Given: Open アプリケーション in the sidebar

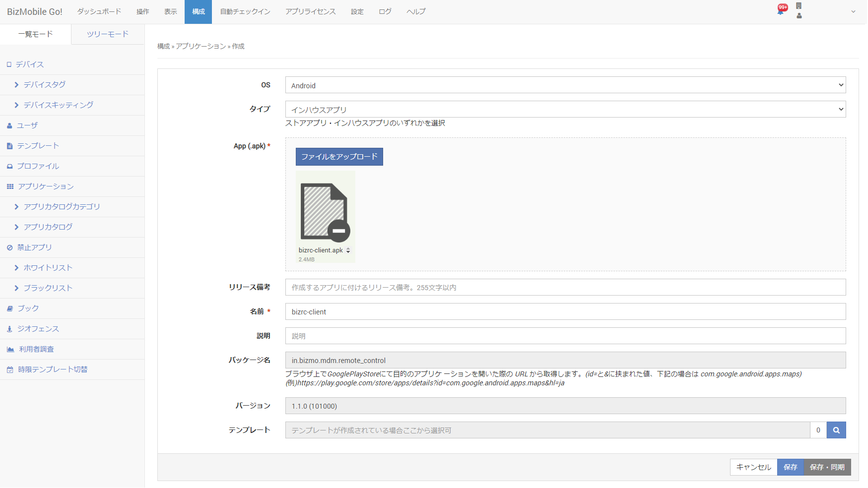Looking at the screenshot, I should [x=46, y=186].
